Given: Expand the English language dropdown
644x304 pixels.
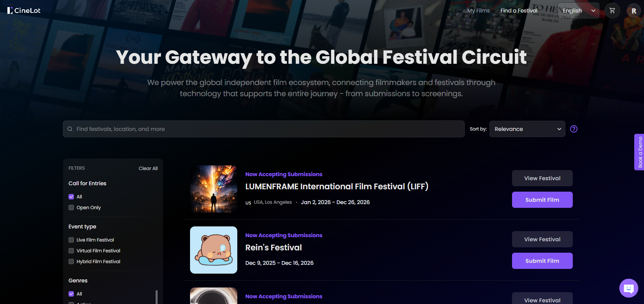Looking at the screenshot, I should [x=578, y=10].
